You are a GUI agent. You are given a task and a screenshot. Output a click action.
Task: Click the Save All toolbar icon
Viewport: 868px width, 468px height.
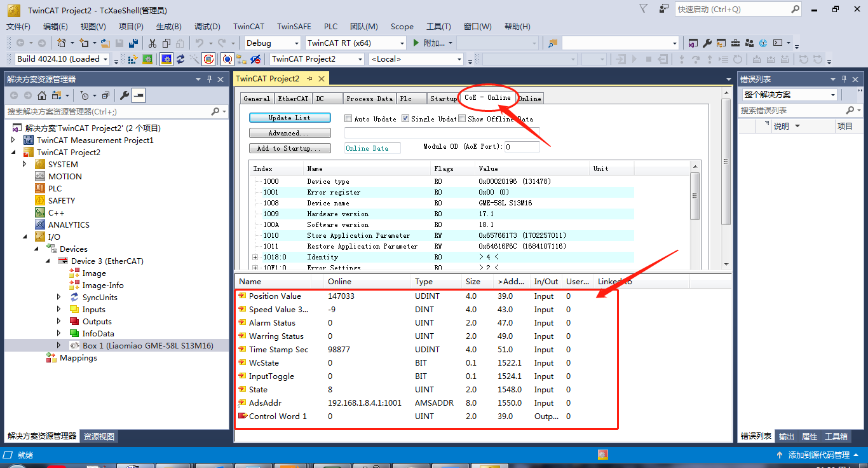point(133,43)
